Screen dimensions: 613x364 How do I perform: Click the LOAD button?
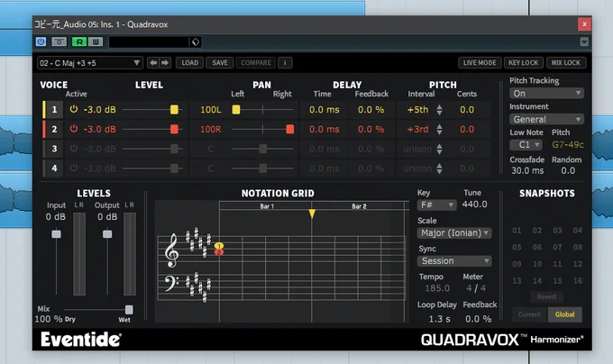point(189,62)
